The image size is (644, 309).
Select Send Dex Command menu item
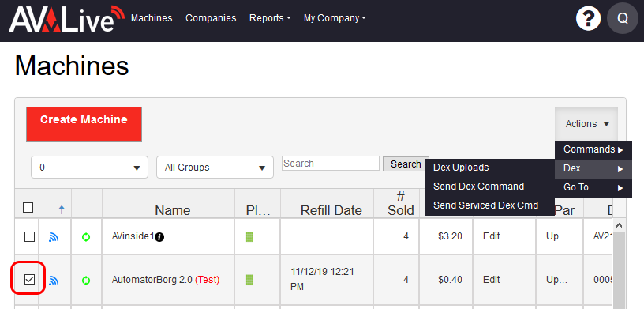tap(478, 187)
